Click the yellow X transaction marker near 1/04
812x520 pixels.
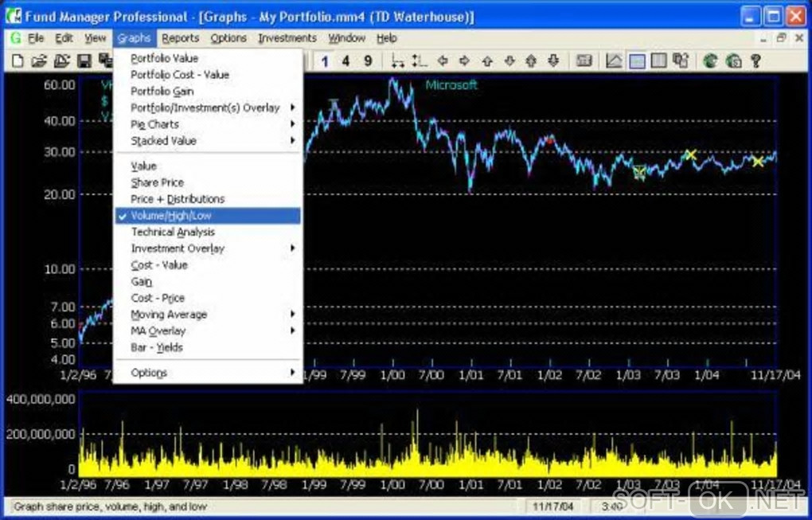(x=690, y=154)
